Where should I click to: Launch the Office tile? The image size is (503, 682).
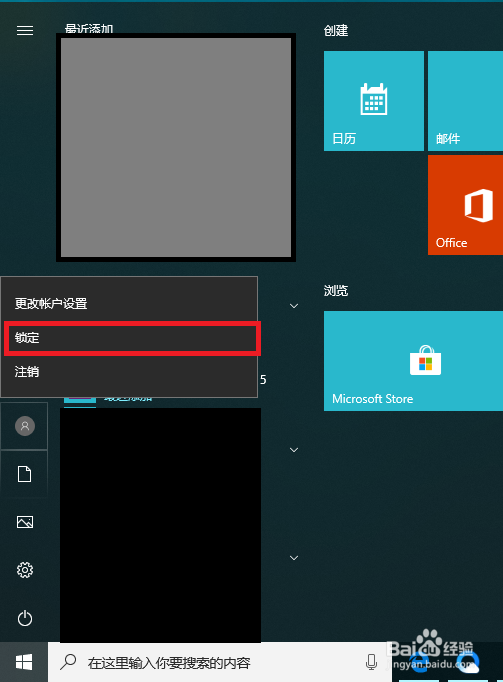(x=465, y=205)
